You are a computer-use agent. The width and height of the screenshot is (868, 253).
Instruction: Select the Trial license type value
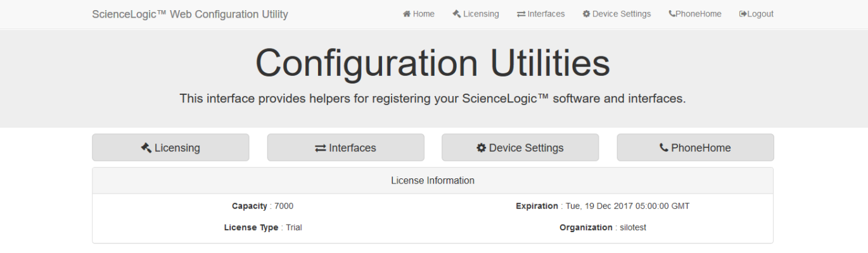[294, 228]
